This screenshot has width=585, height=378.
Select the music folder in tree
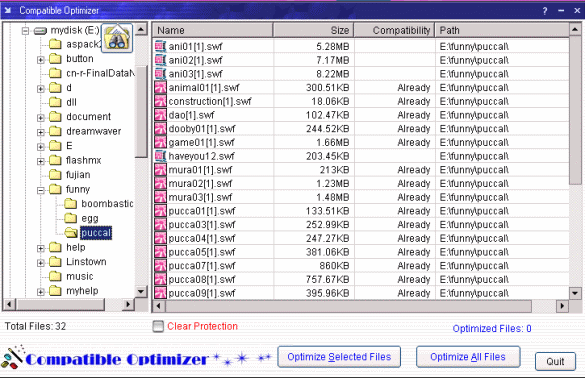[x=79, y=276]
